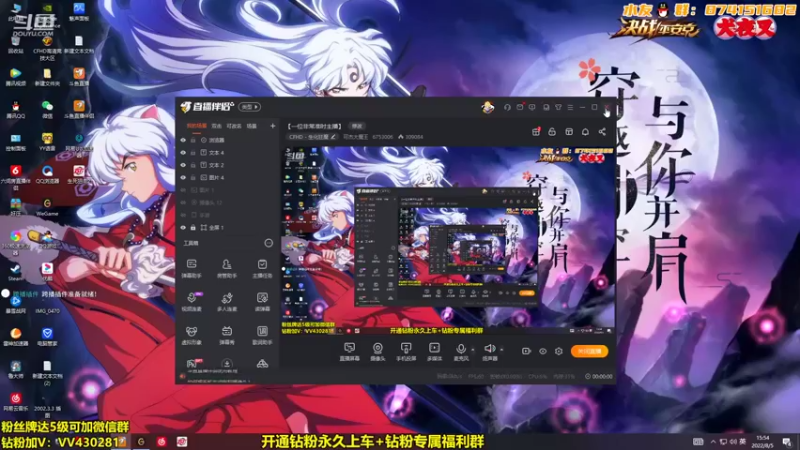Add a new scene with plus button
Image resolution: width=800 pixels, height=450 pixels.
(x=272, y=126)
